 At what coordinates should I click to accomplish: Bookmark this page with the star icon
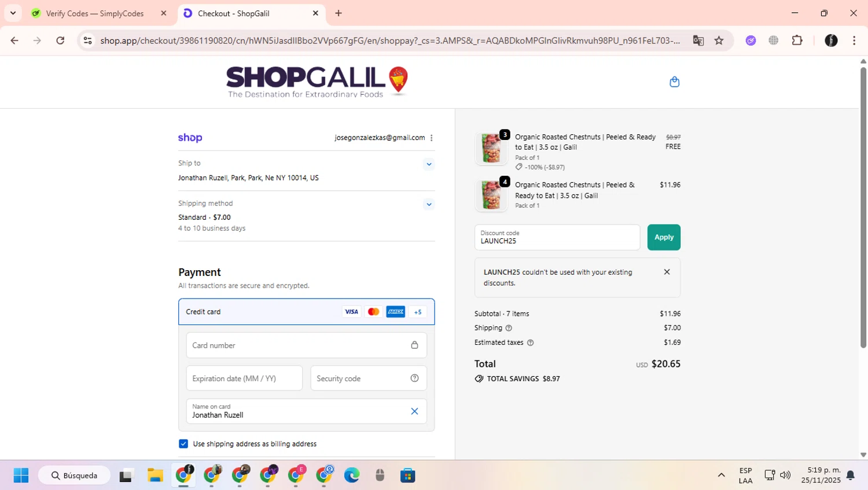click(x=719, y=40)
